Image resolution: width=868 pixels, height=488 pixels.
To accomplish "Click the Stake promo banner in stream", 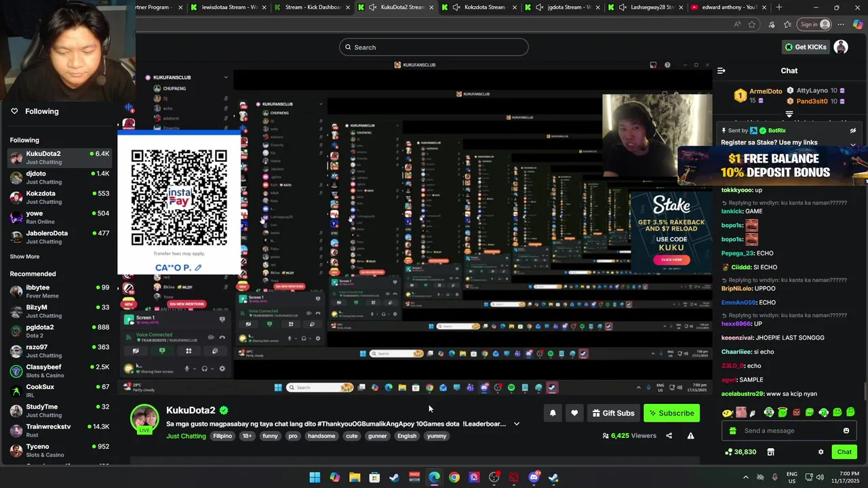I will (x=671, y=232).
